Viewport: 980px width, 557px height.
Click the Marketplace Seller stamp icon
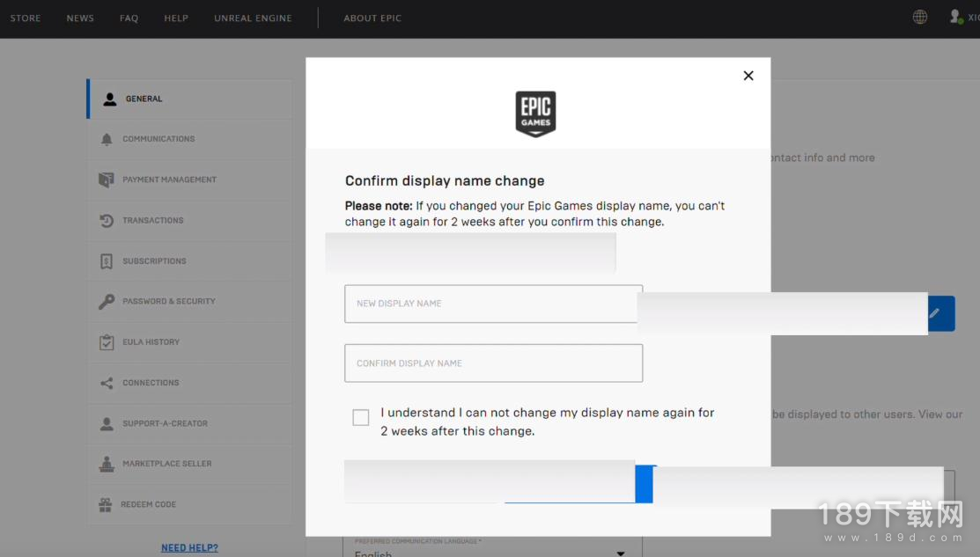[x=107, y=464]
